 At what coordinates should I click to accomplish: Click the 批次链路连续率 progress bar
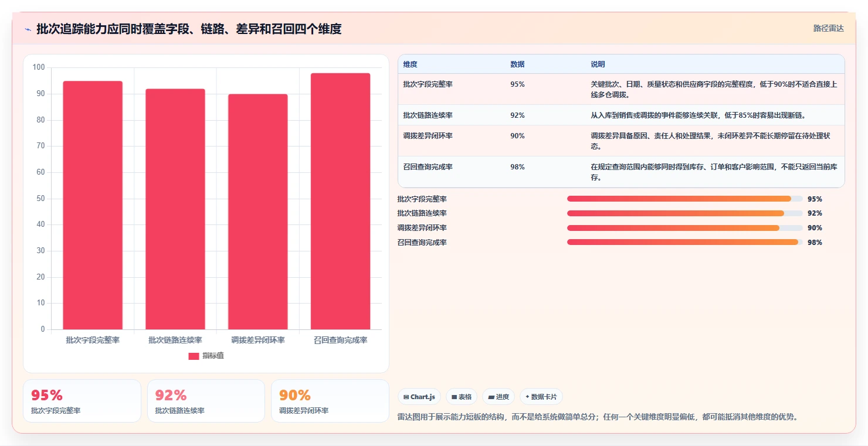tap(684, 213)
